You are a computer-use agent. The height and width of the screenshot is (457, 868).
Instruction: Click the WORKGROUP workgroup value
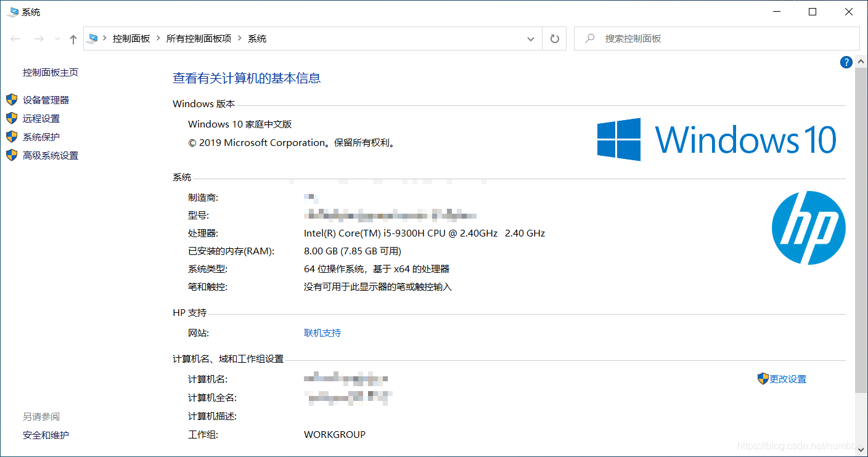335,434
